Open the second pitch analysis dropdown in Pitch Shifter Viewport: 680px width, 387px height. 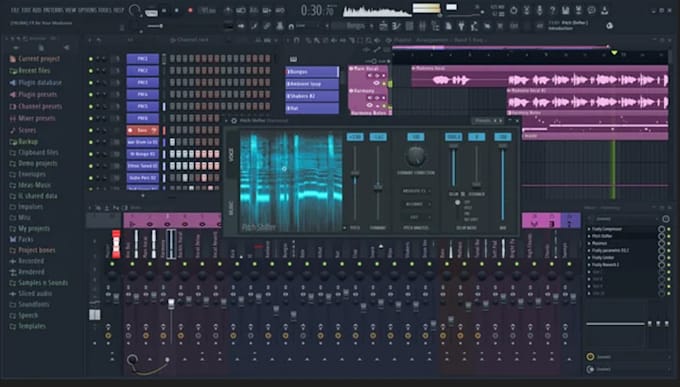(417, 204)
